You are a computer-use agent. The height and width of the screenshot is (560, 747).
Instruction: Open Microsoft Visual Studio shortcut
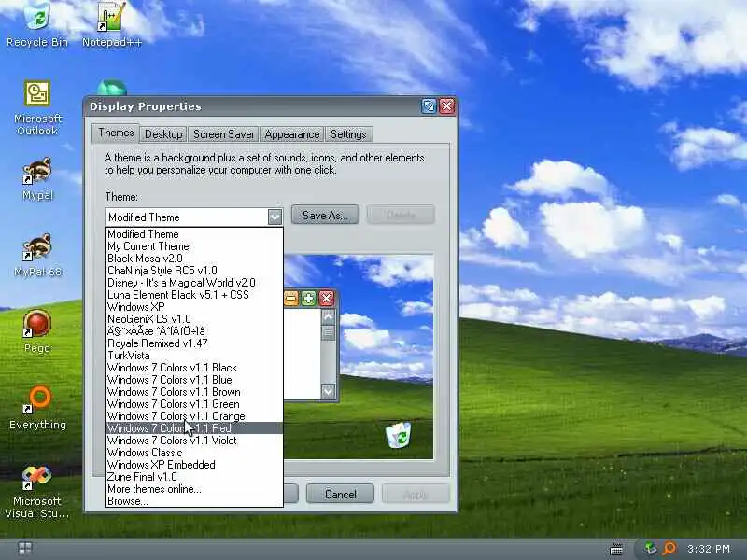[36, 492]
